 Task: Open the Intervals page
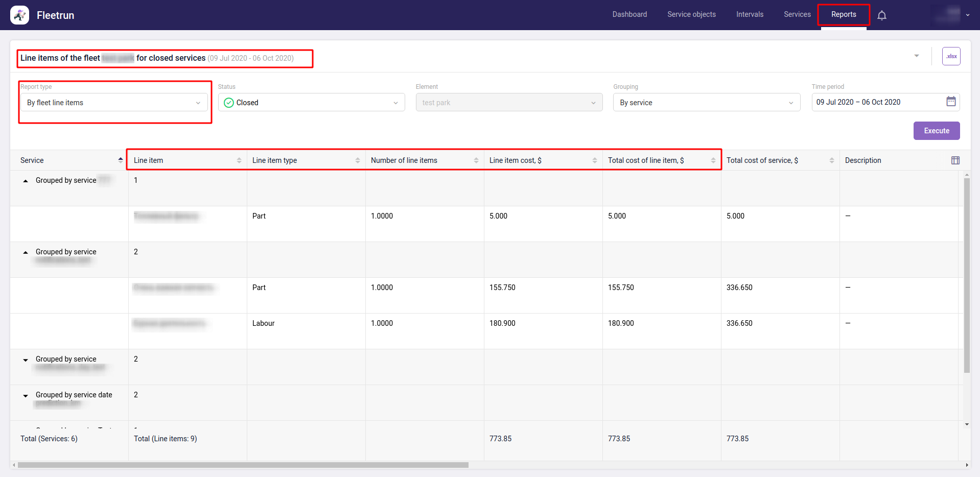coord(750,14)
